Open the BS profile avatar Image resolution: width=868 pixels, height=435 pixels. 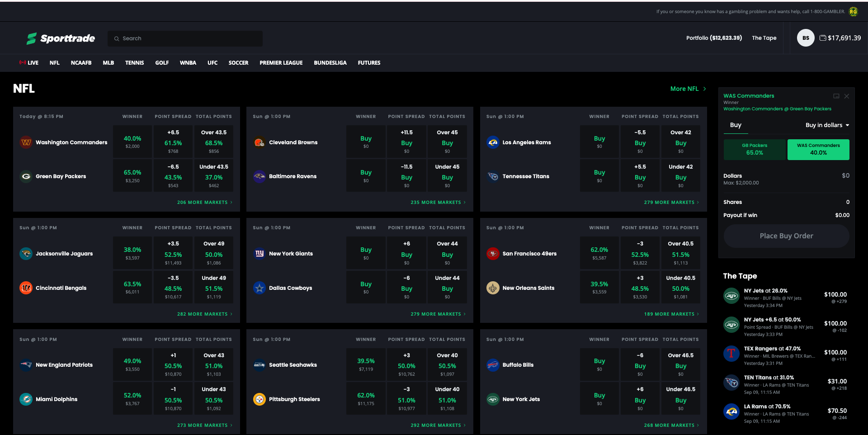coord(806,38)
